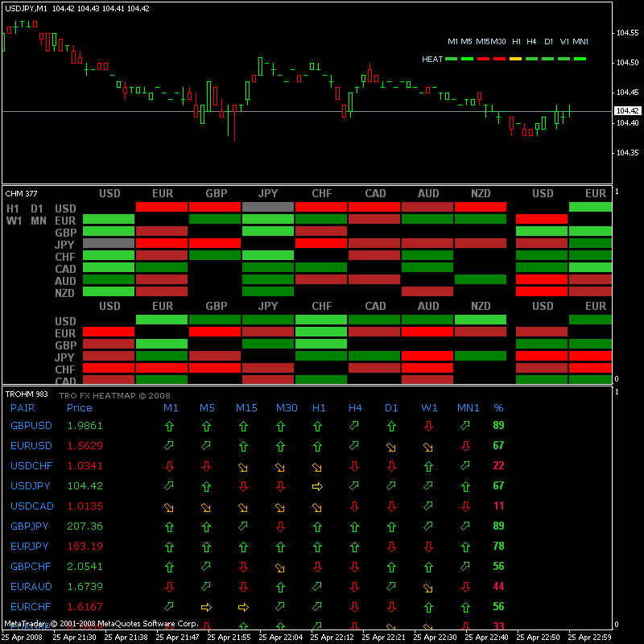Click the TRO FX HEATMAP © 2008 title

114,395
